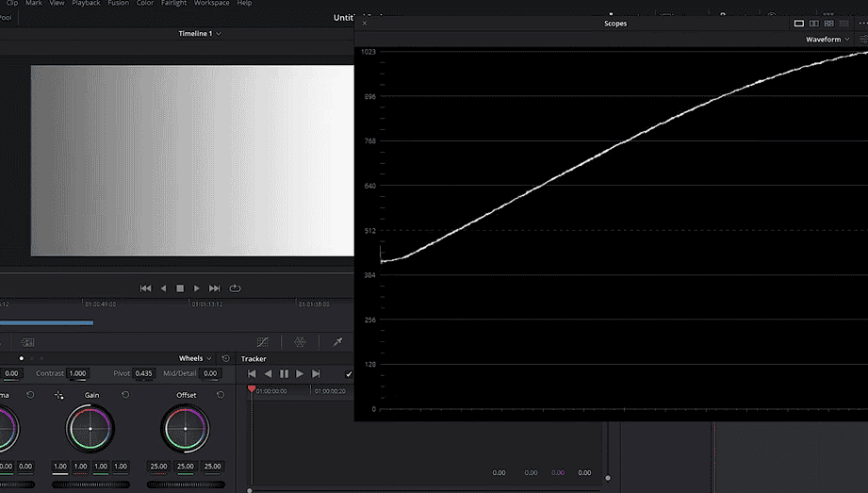Click Gain luma value with white underline
The height and width of the screenshot is (493, 868).
click(x=60, y=467)
